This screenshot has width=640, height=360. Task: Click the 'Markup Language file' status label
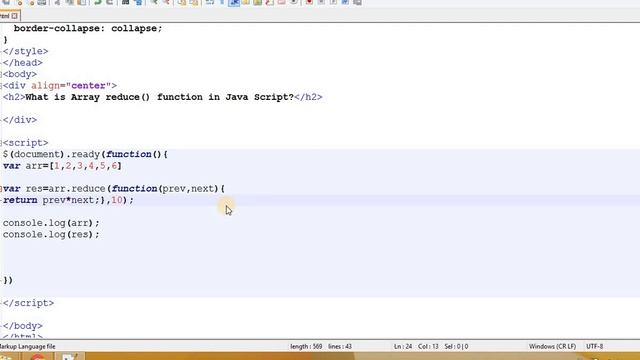[x=27, y=347]
